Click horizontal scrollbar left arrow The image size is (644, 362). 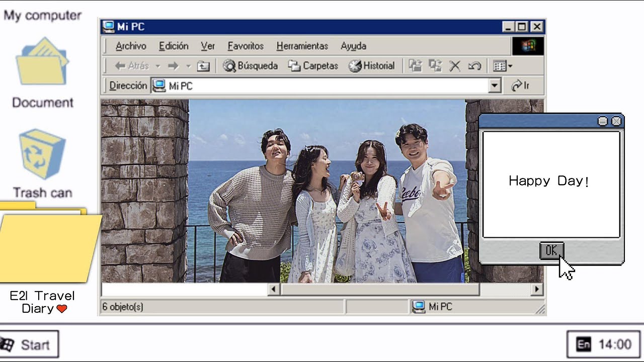(274, 289)
